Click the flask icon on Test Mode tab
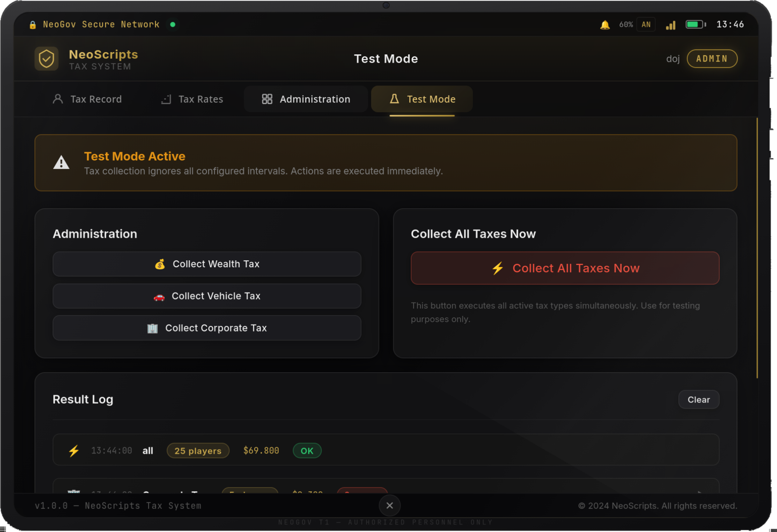The height and width of the screenshot is (532, 777). click(x=394, y=99)
